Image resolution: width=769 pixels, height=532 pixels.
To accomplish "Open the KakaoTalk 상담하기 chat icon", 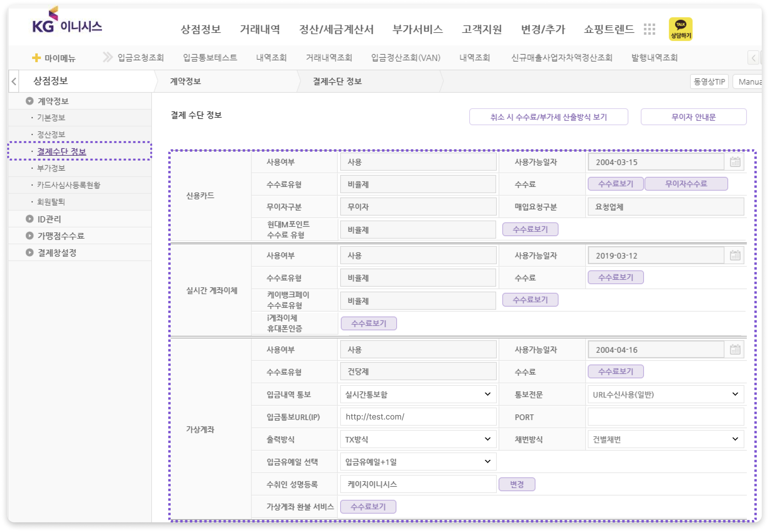I will point(680,29).
